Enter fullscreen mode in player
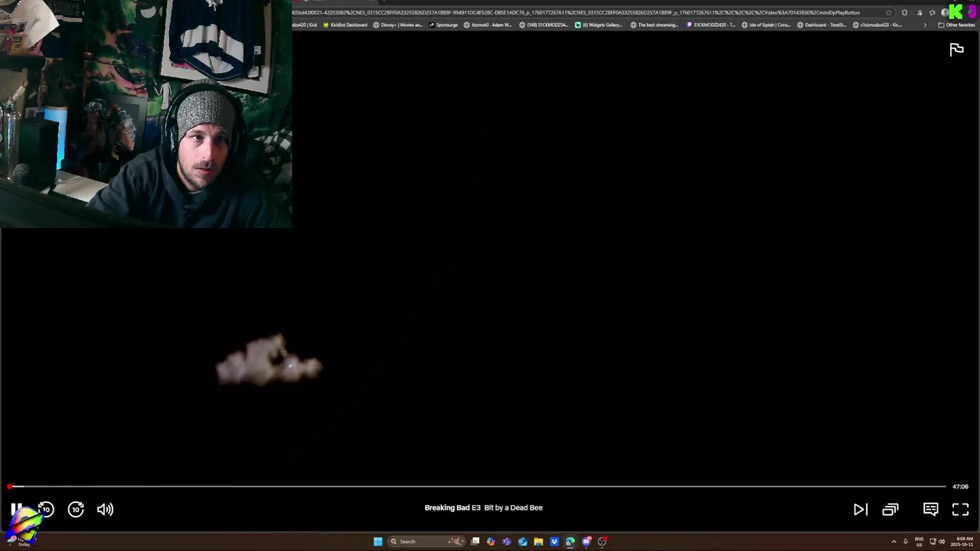The height and width of the screenshot is (551, 980). click(961, 509)
